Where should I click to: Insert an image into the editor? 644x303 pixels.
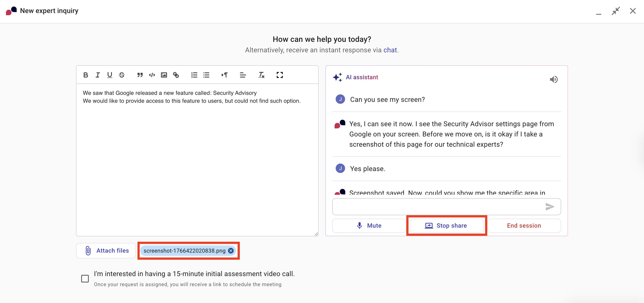click(164, 75)
